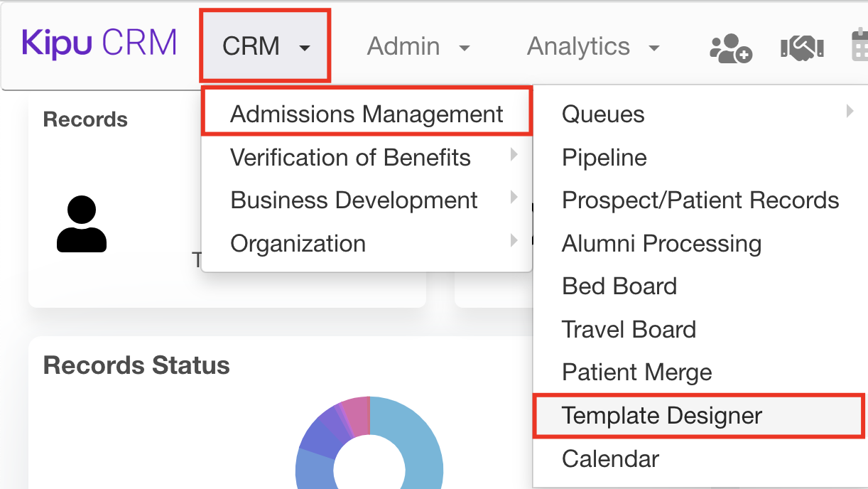Open the Bed Board
Image resolution: width=868 pixels, height=489 pixels.
[619, 286]
